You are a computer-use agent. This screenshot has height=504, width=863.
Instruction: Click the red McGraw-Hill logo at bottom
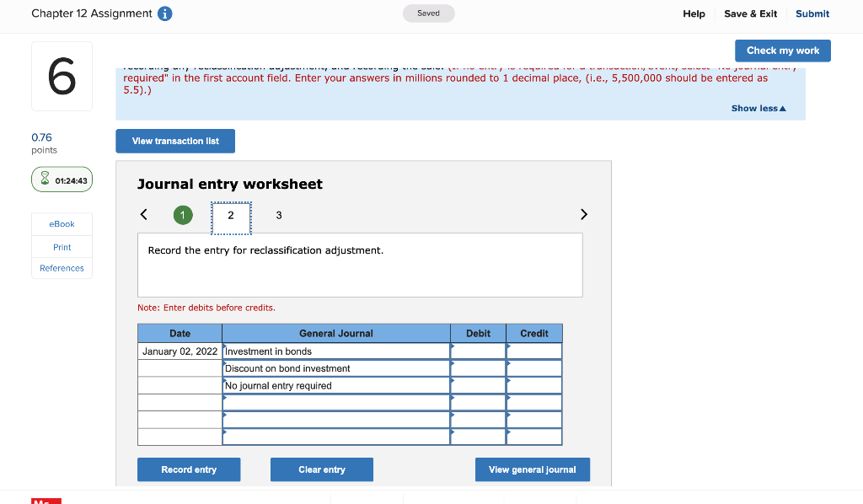click(46, 501)
